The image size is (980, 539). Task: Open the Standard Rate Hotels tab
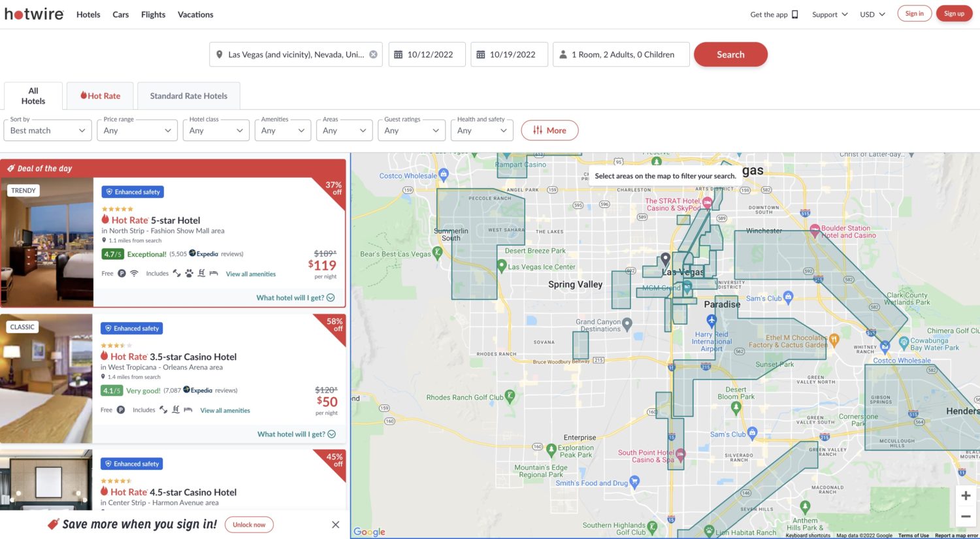(x=189, y=95)
